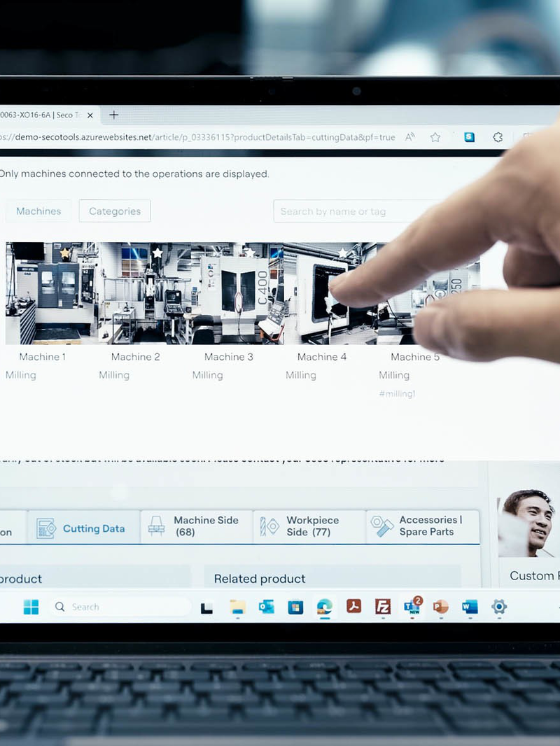Screen dimensions: 560x746
Task: Launch Outlook from the taskbar
Action: click(267, 607)
